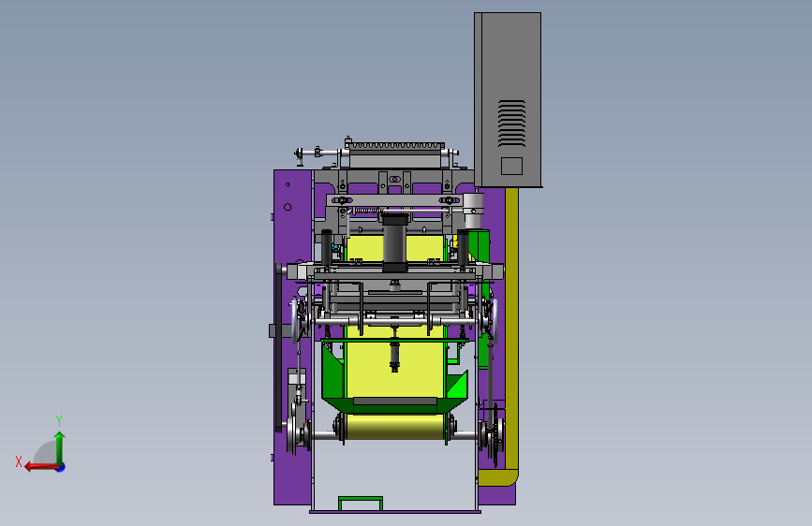Select the black central cylinder of the machine
The image size is (812, 526).
395,242
